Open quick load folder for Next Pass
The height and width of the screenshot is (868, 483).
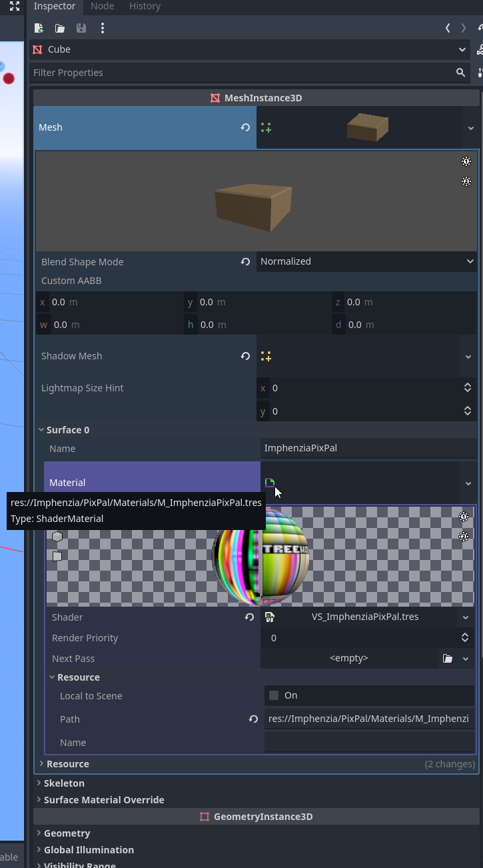pyautogui.click(x=448, y=659)
